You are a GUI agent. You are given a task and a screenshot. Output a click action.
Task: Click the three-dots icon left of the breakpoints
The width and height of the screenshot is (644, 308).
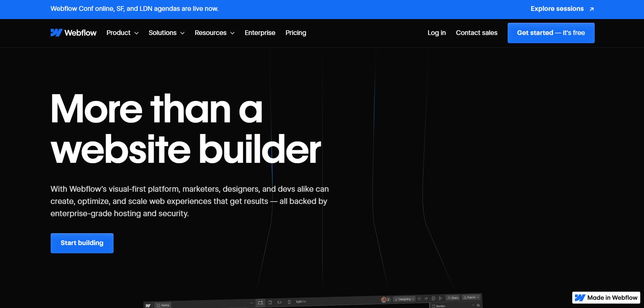click(252, 303)
